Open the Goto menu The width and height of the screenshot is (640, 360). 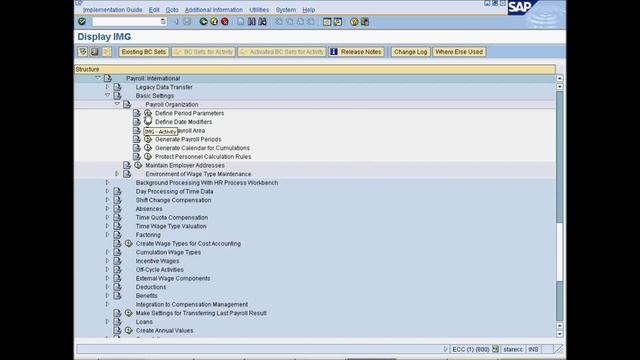pos(172,10)
